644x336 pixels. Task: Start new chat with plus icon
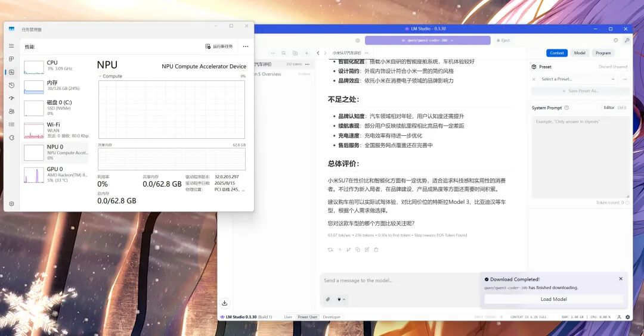coord(306,53)
